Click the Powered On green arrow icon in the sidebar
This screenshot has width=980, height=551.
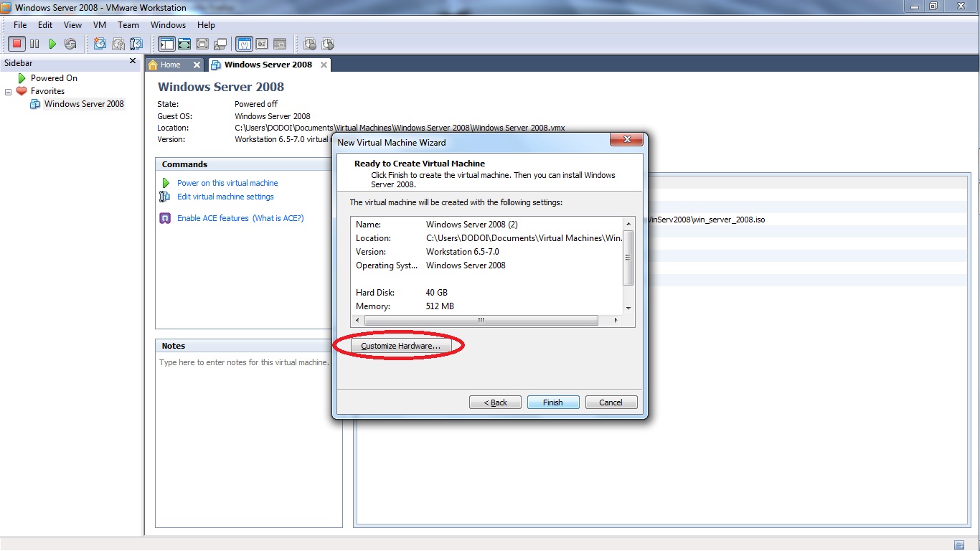pos(22,78)
